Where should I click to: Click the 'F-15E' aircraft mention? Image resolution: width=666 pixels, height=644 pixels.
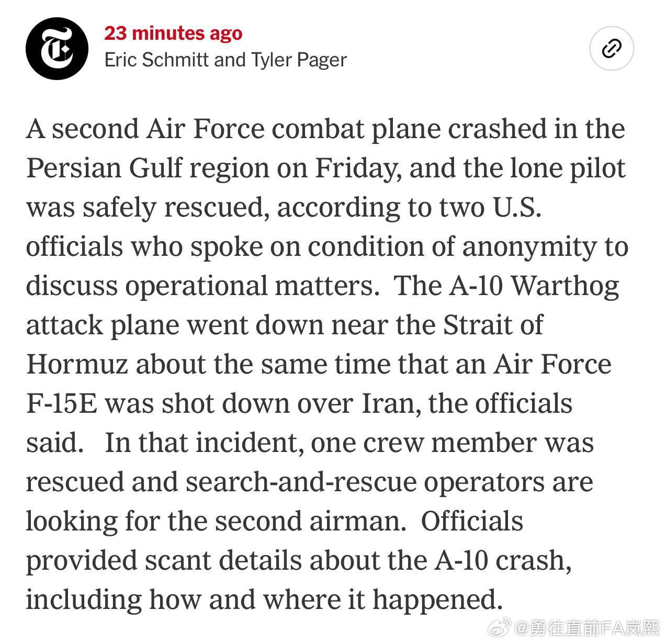point(62,403)
